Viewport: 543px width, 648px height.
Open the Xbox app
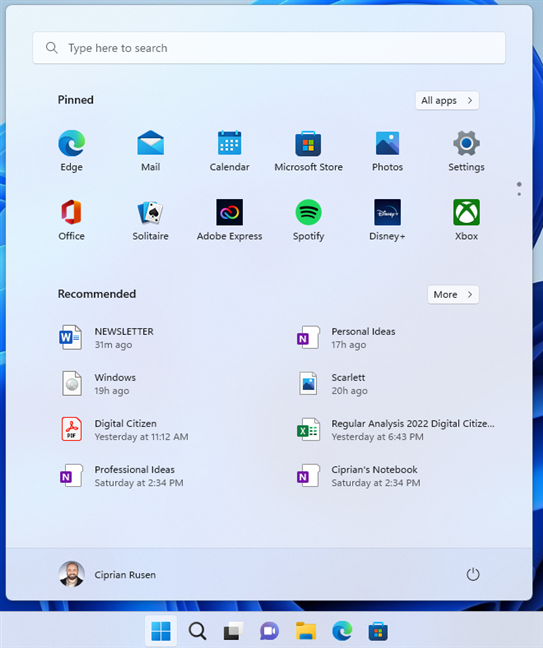pos(466,220)
